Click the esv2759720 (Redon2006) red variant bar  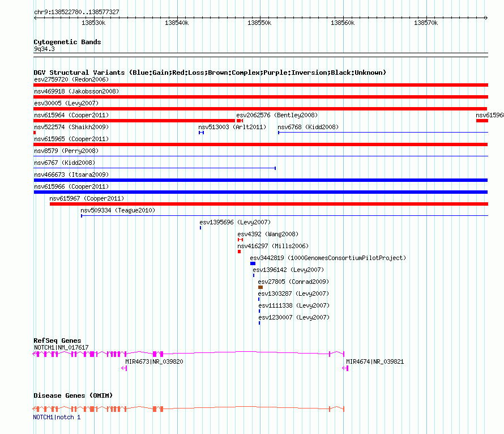[x=260, y=85]
